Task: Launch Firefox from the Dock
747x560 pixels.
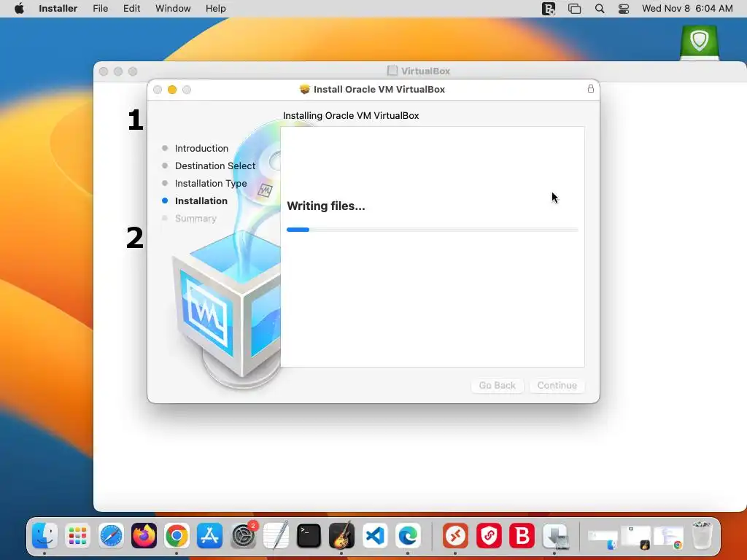Action: point(144,536)
